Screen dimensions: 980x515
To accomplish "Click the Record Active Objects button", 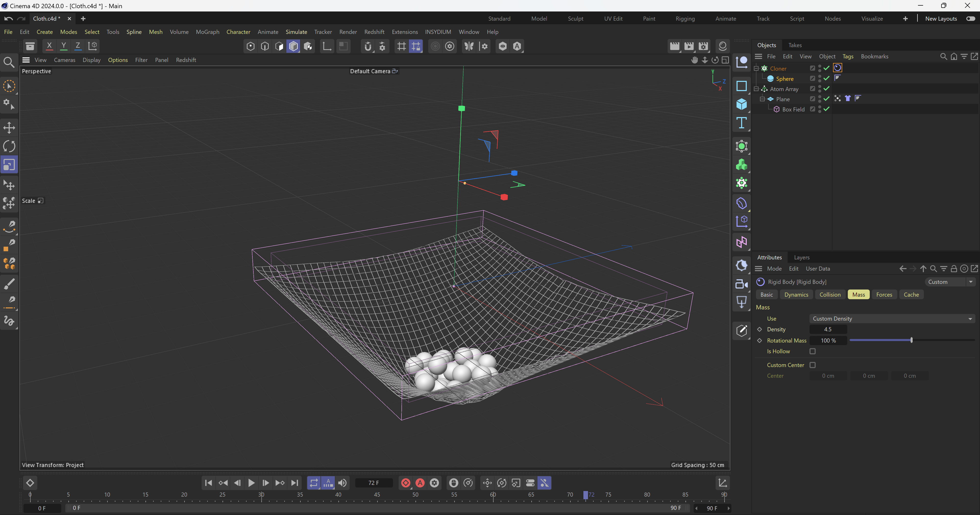I will pyautogui.click(x=406, y=483).
